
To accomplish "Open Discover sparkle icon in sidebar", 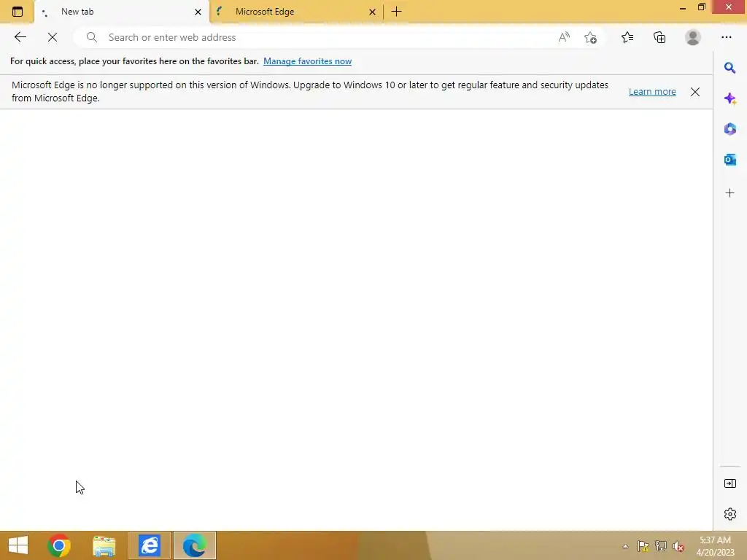I will (729, 98).
